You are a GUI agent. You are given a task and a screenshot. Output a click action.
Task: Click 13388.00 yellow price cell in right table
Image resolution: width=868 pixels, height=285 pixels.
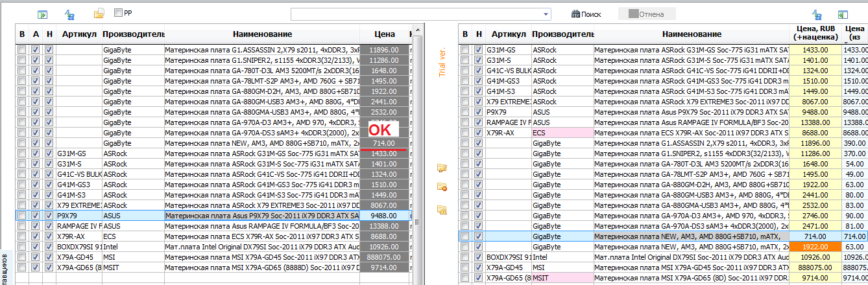tap(815, 122)
